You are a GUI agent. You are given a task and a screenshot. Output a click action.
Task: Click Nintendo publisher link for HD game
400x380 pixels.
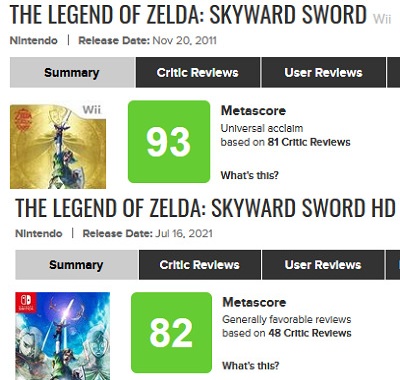pyautogui.click(x=39, y=233)
